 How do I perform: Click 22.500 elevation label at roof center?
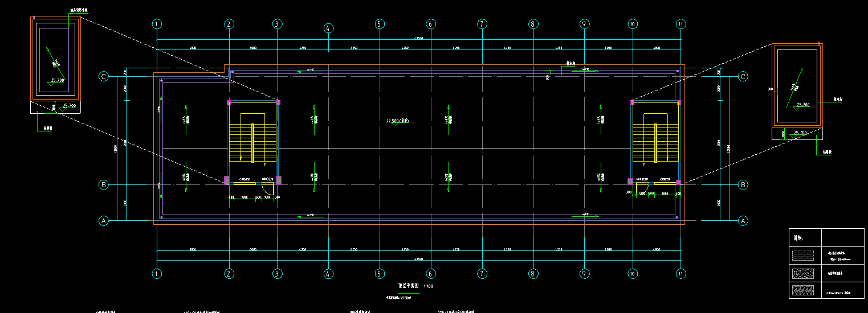pyautogui.click(x=397, y=121)
